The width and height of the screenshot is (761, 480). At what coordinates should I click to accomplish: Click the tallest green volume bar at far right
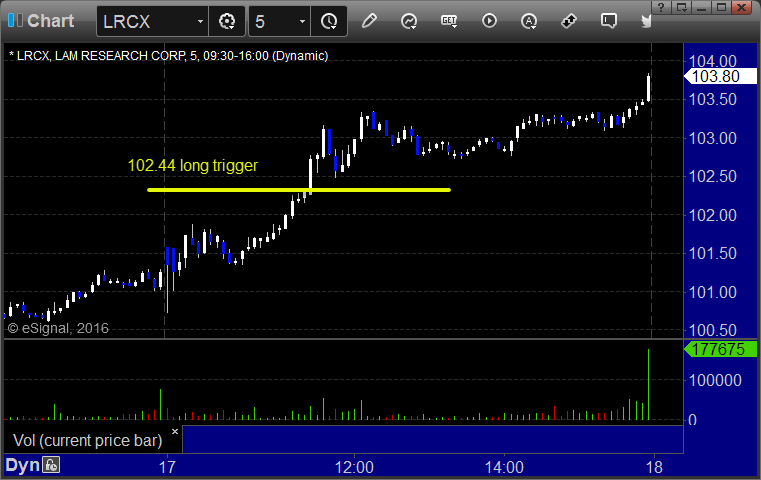(x=648, y=384)
